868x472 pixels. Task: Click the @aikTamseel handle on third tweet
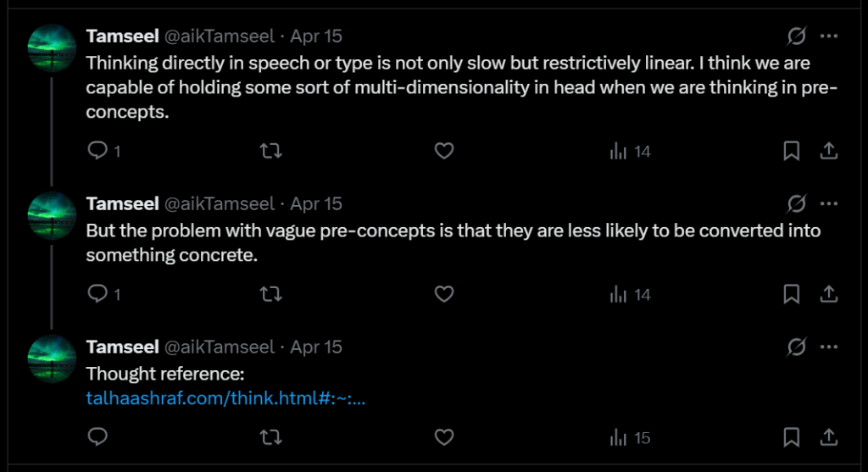click(x=219, y=347)
